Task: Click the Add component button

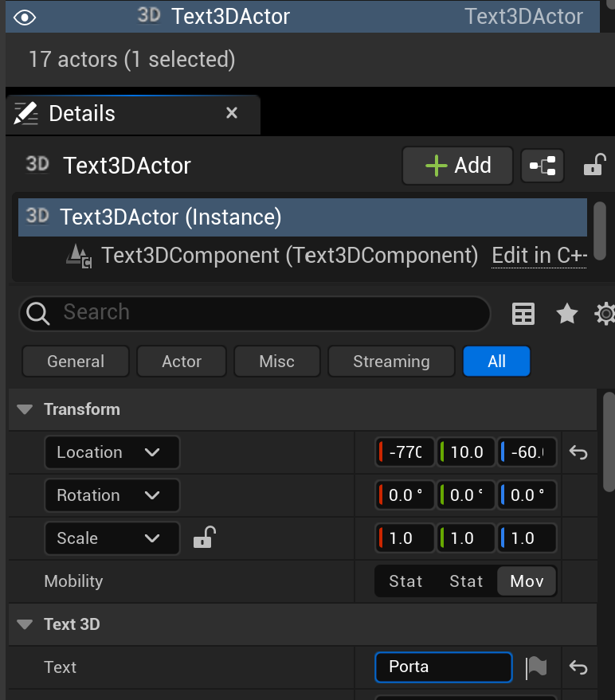Action: tap(457, 166)
